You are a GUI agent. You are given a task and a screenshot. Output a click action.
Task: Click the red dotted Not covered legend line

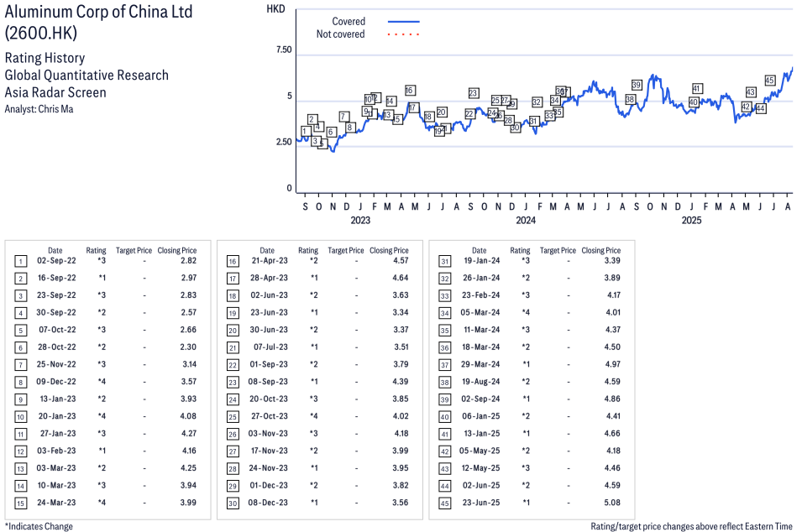(x=404, y=34)
